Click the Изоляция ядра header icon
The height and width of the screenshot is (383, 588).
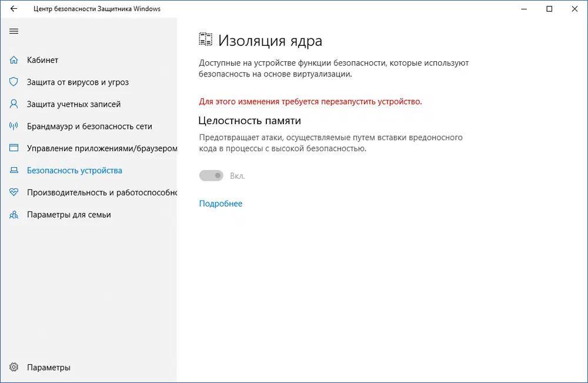click(x=205, y=39)
